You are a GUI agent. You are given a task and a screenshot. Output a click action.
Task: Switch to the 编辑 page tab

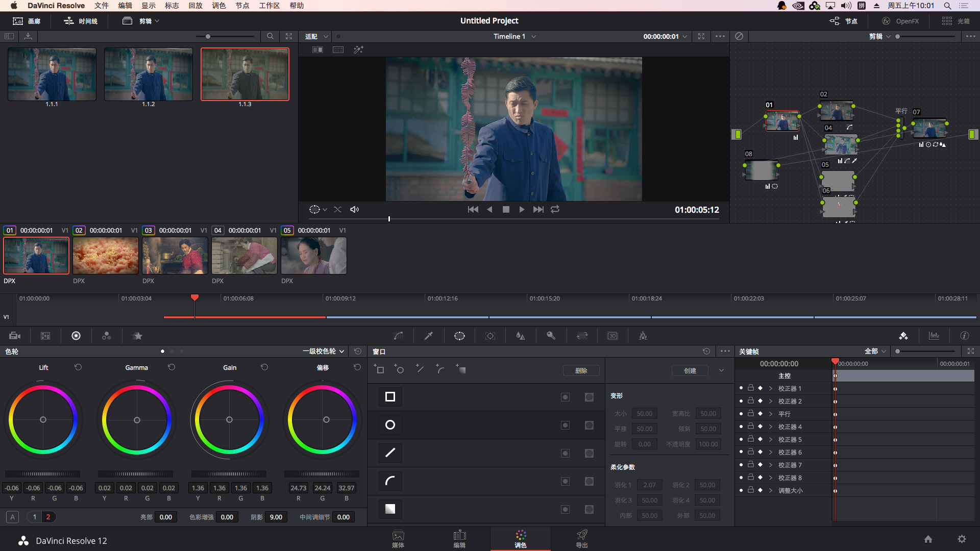pos(459,539)
